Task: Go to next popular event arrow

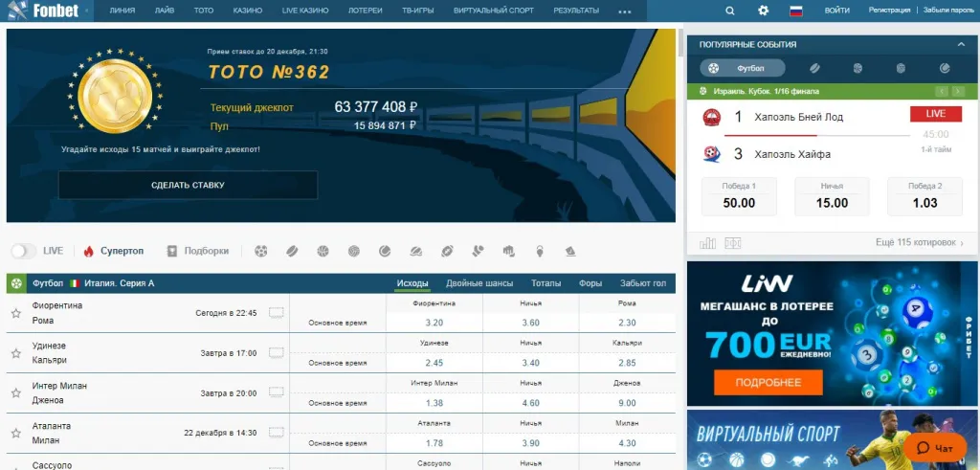Action: click(958, 91)
